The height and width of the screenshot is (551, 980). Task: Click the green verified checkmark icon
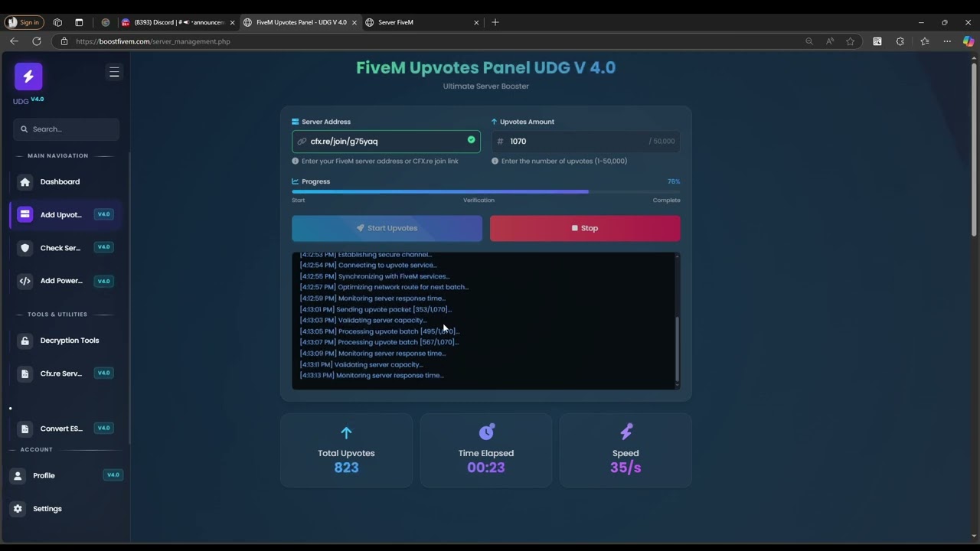(x=471, y=140)
